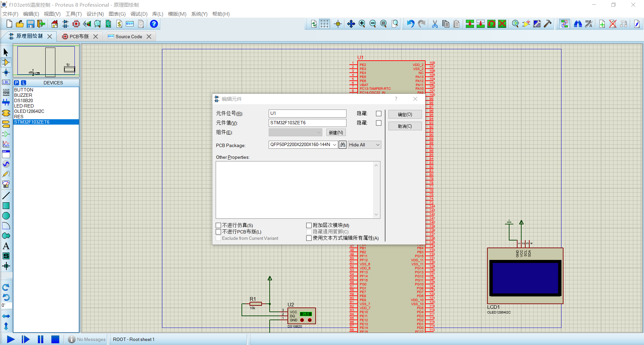Screen dimensions: 644x345
Task: Click the Zoom Out magnifier icon
Action: pos(373,24)
